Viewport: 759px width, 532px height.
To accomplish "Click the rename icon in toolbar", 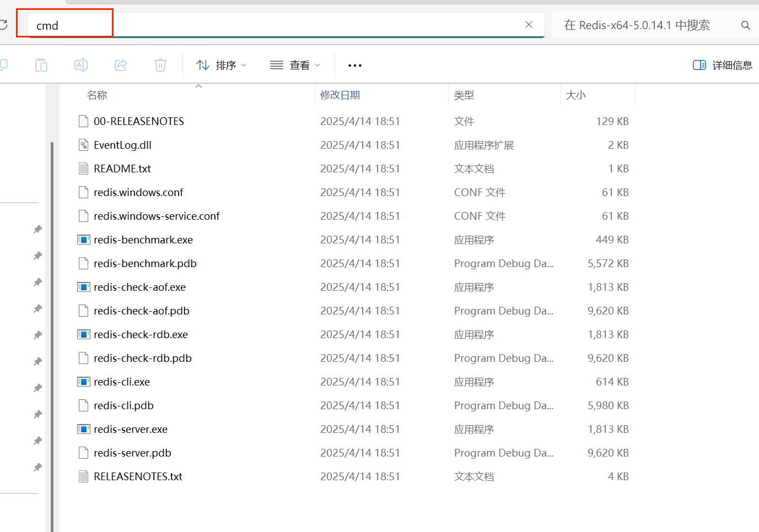I will pyautogui.click(x=81, y=65).
